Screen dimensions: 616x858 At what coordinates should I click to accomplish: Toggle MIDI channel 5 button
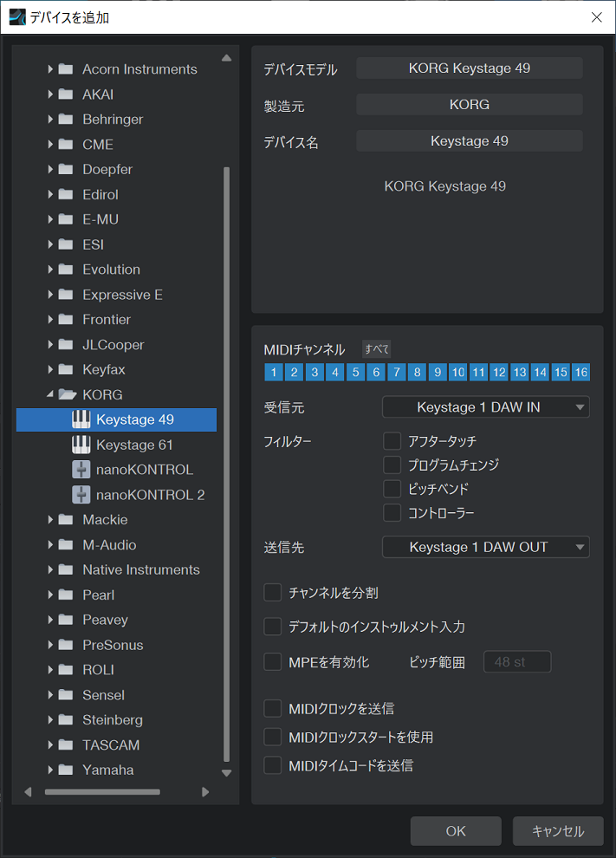[x=355, y=373]
